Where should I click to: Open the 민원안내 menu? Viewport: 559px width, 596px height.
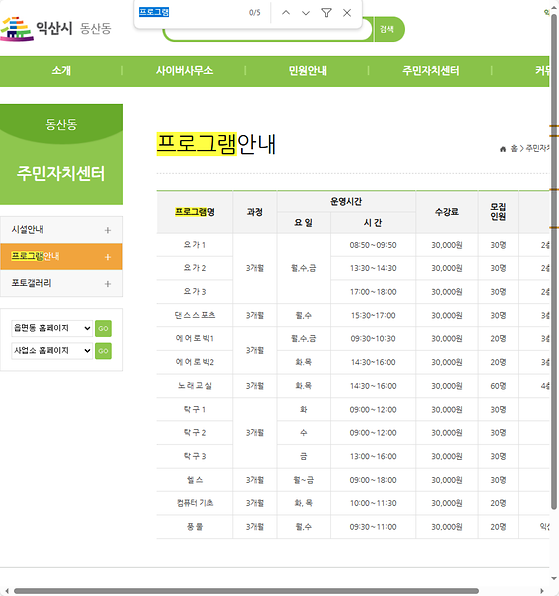[x=307, y=71]
